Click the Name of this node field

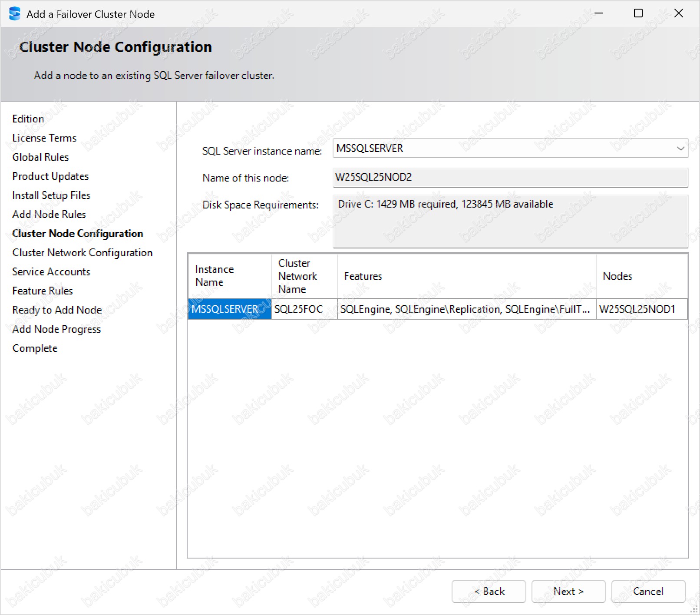click(510, 178)
